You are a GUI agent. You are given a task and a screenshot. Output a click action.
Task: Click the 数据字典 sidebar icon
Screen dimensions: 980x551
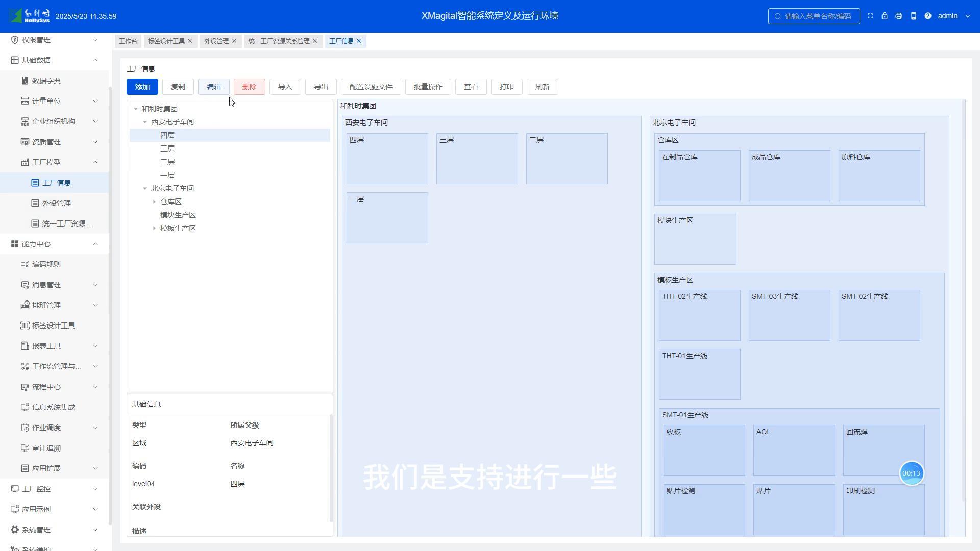click(25, 81)
